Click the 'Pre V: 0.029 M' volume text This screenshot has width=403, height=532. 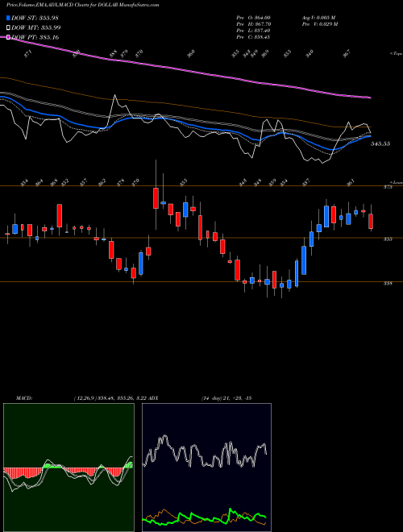click(x=319, y=24)
